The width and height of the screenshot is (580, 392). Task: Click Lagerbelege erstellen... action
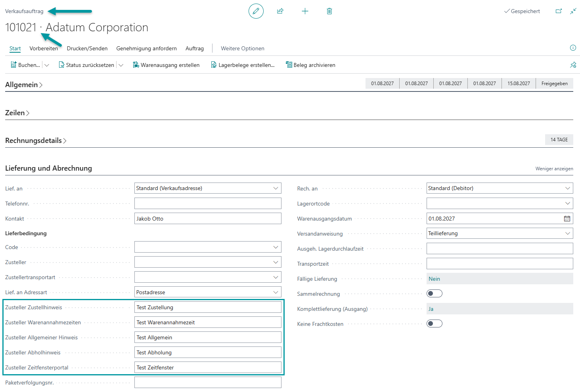click(243, 65)
